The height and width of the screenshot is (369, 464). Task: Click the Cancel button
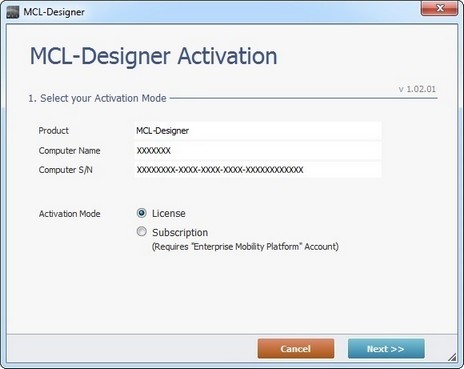coord(296,349)
